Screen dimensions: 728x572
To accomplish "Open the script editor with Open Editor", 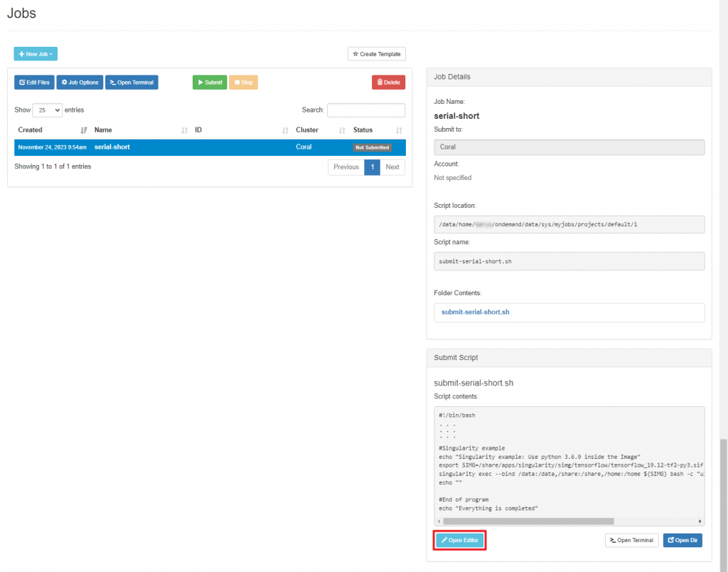I will click(x=459, y=540).
